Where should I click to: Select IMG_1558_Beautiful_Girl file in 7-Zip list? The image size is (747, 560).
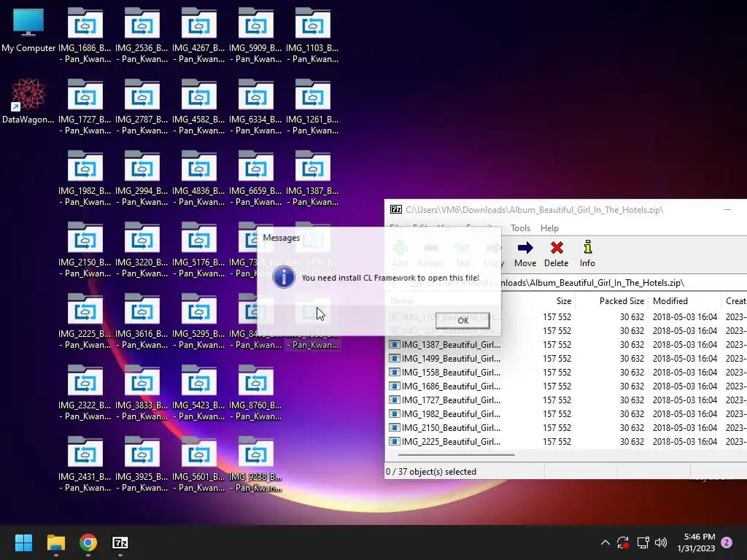coord(444,372)
